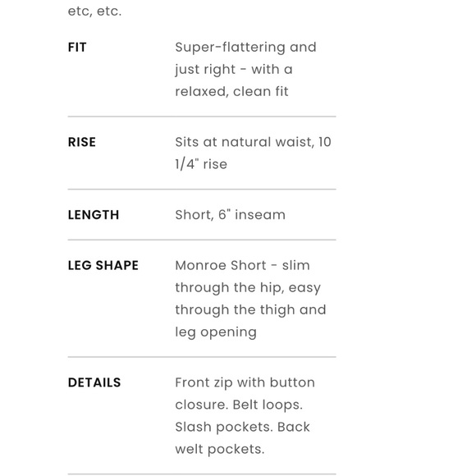Image resolution: width=476 pixels, height=476 pixels.
Task: Click 'closure. Belt loops.' text
Action: [239, 405]
